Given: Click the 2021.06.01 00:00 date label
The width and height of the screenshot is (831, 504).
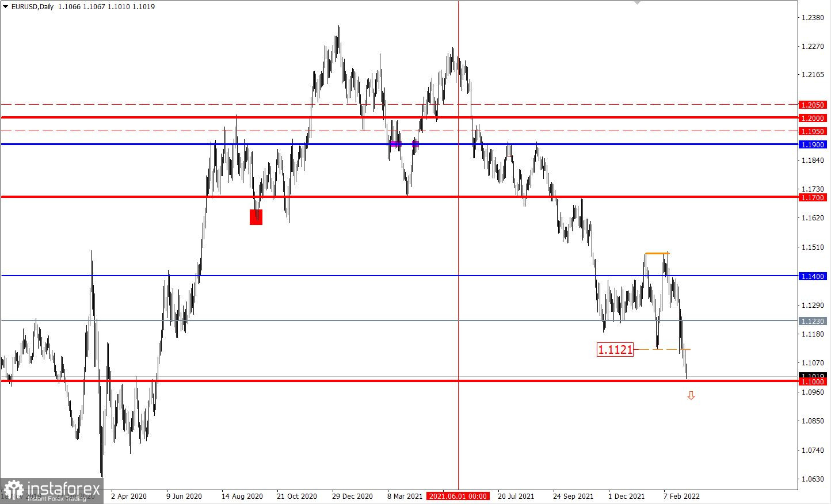Looking at the screenshot, I should [x=459, y=496].
